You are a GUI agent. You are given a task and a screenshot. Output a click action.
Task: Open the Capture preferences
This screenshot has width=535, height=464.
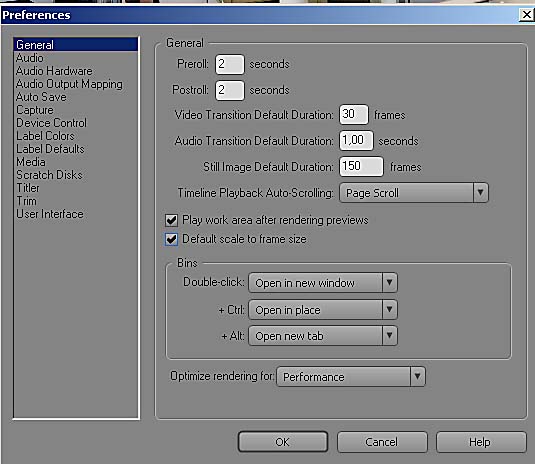pyautogui.click(x=35, y=110)
